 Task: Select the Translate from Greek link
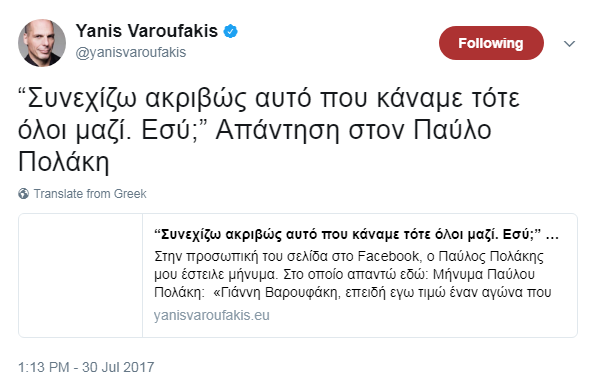point(90,194)
